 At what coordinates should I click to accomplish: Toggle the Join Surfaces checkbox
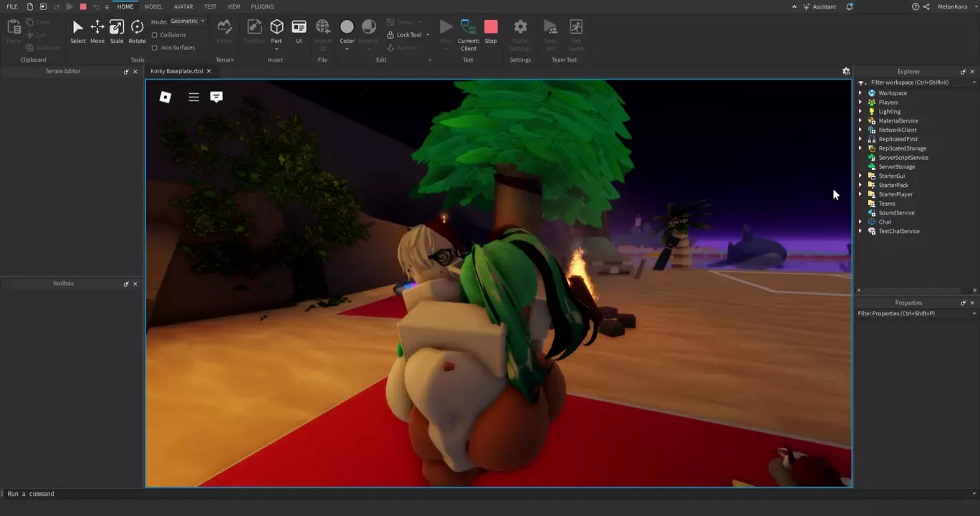click(x=155, y=48)
